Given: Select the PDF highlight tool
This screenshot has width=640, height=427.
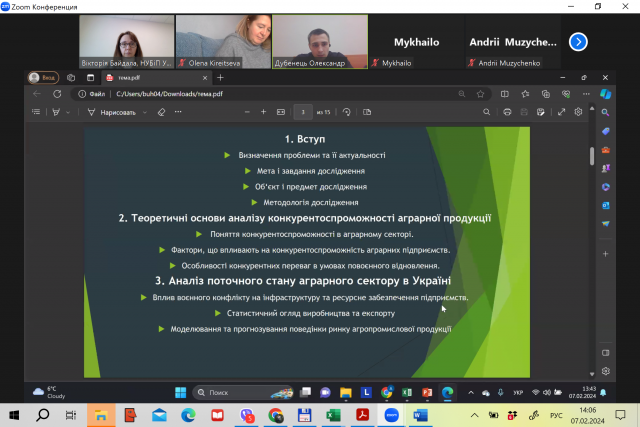Looking at the screenshot, I should coord(56,112).
